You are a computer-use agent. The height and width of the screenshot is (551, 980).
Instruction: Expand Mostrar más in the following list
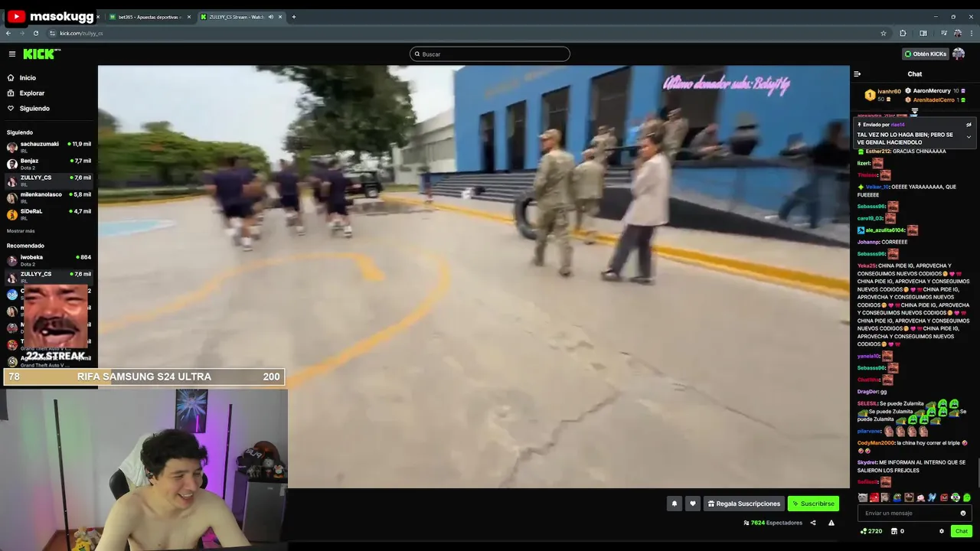pyautogui.click(x=21, y=230)
